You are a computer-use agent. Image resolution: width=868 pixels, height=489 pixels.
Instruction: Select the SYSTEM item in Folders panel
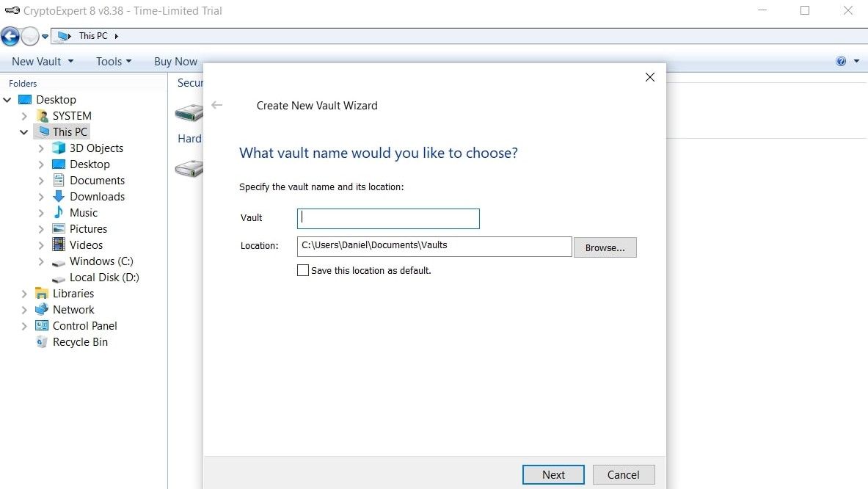click(72, 115)
